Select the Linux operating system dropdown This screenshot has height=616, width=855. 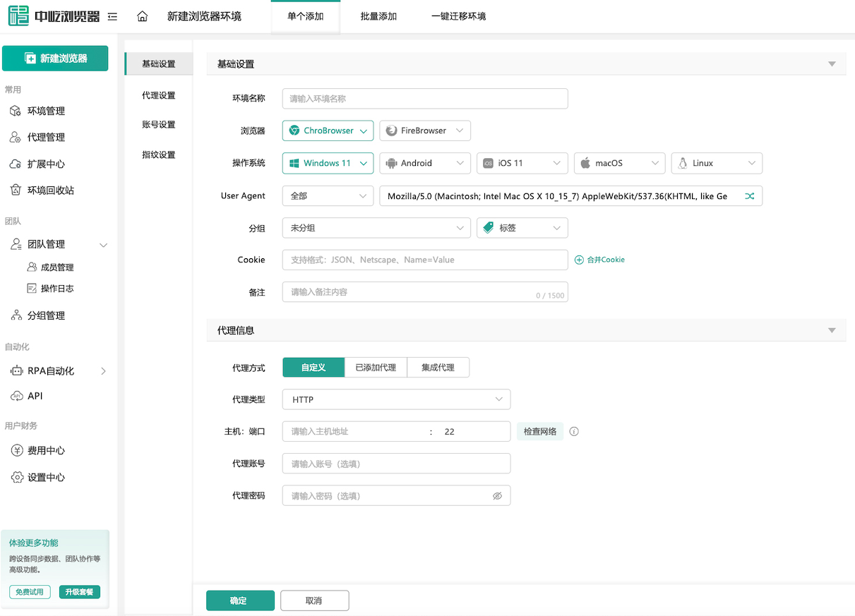(717, 163)
